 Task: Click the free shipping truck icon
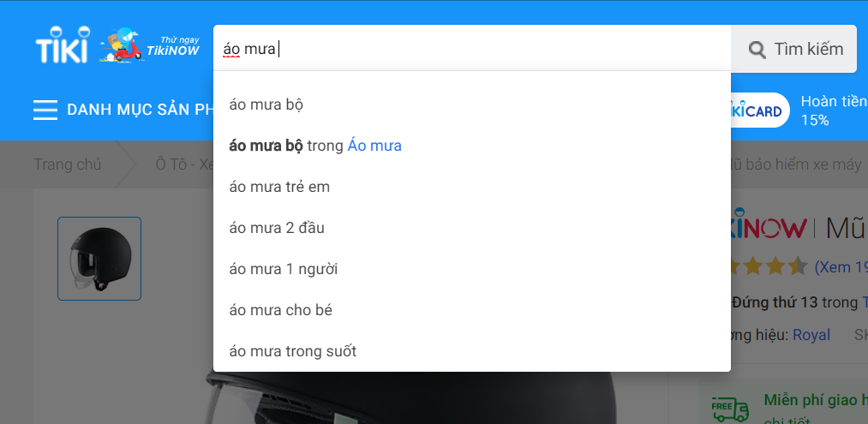point(724,409)
